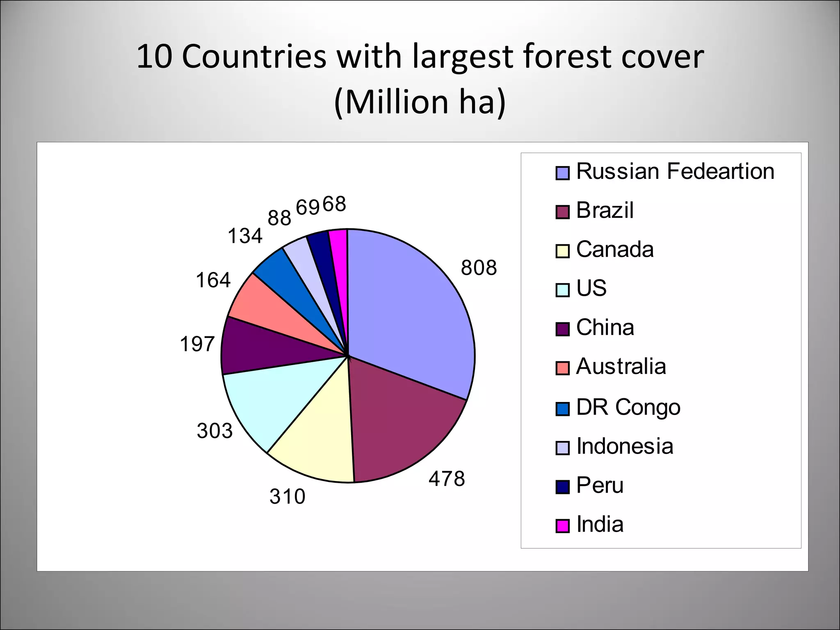The image size is (840, 630).
Task: Click the China legend color swatch
Action: click(x=562, y=329)
